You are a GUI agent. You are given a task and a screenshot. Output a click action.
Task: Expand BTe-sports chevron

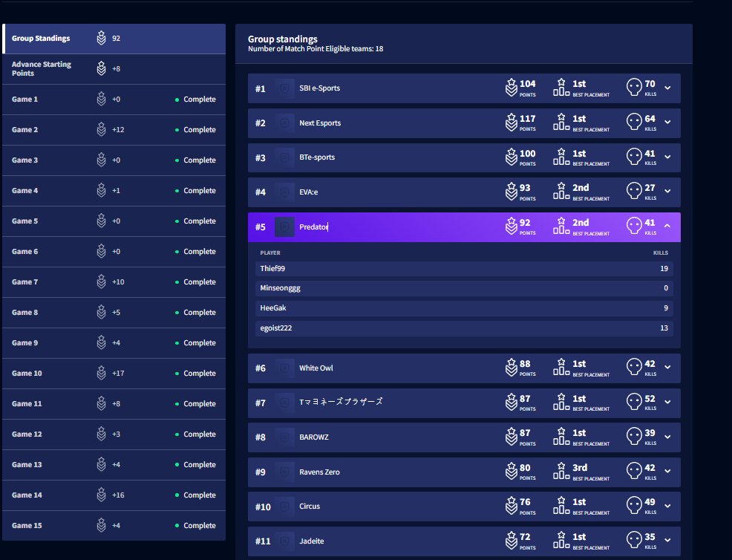tap(667, 157)
